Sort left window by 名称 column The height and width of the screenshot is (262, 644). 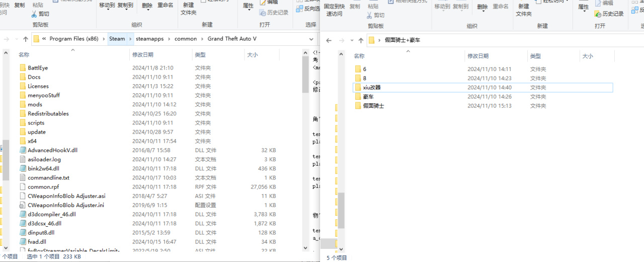(24, 54)
